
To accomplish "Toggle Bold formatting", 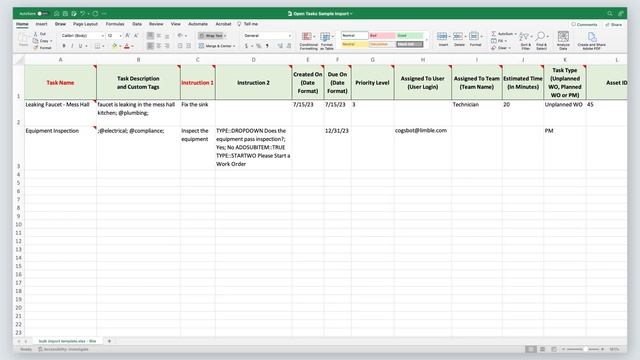I will (x=64, y=46).
